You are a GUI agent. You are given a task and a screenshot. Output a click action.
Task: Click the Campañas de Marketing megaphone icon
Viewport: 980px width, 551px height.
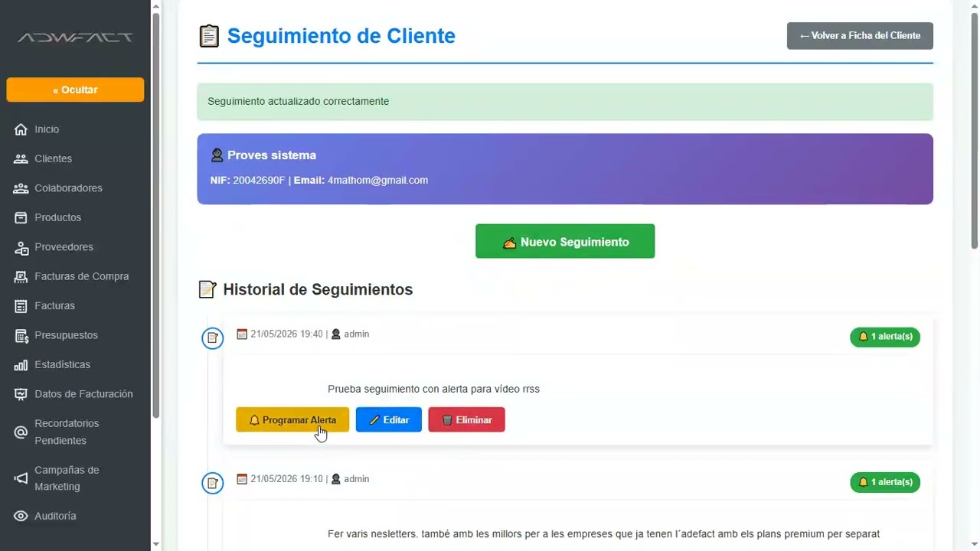click(21, 478)
